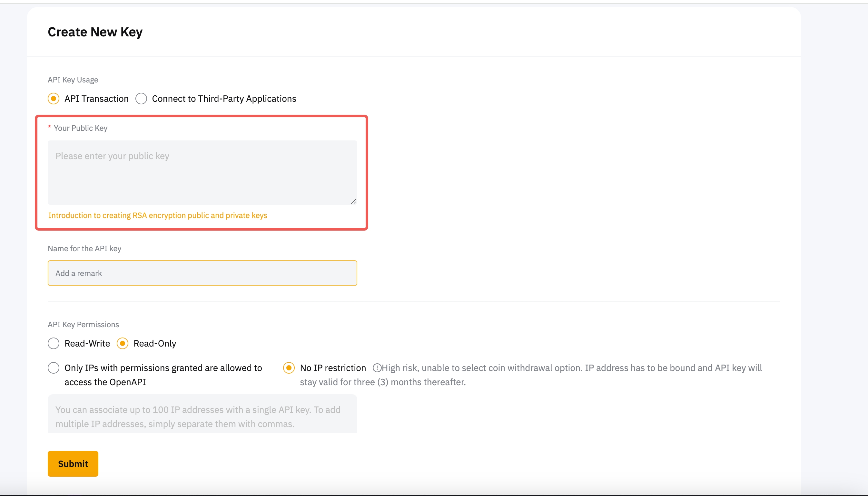Click the Name for the API key label
Screen dimensions: 868x496
[x=84, y=249]
